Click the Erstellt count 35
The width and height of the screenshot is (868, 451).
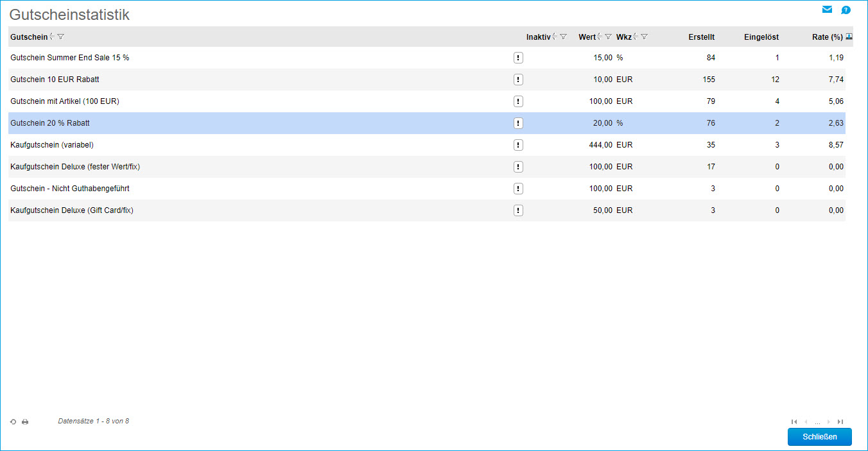[x=711, y=145]
